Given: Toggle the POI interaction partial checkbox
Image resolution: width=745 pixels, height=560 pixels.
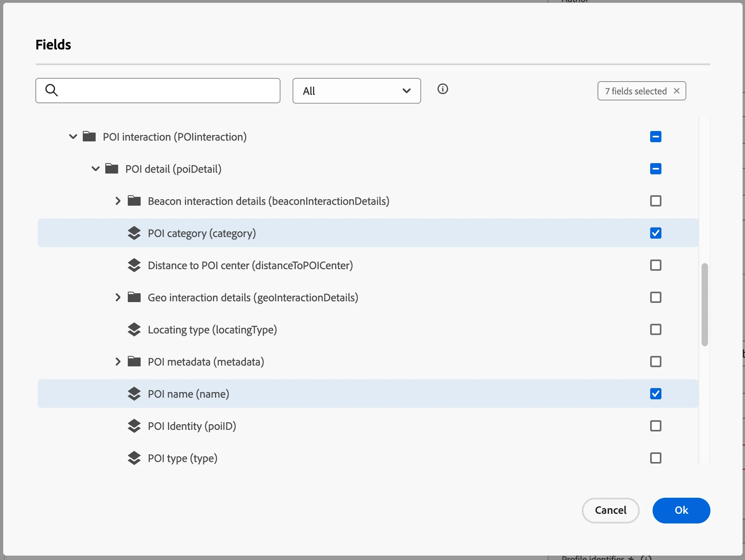Looking at the screenshot, I should 656,137.
